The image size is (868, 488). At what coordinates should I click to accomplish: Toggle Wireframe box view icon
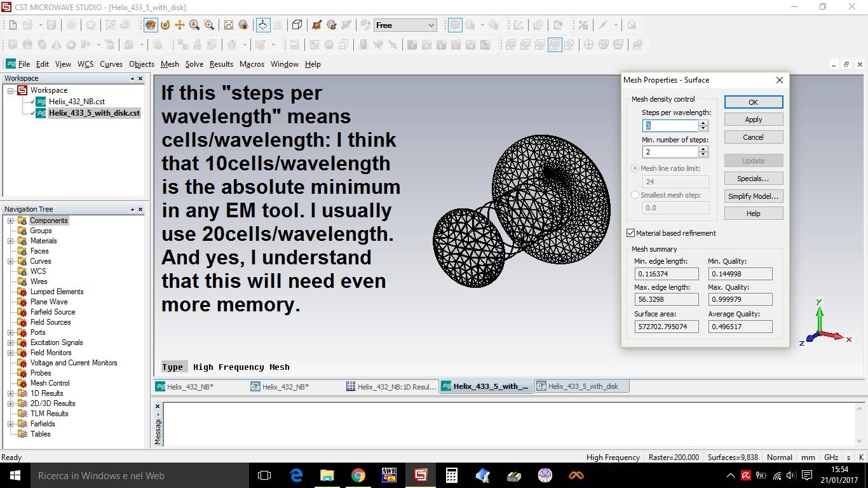297,25
